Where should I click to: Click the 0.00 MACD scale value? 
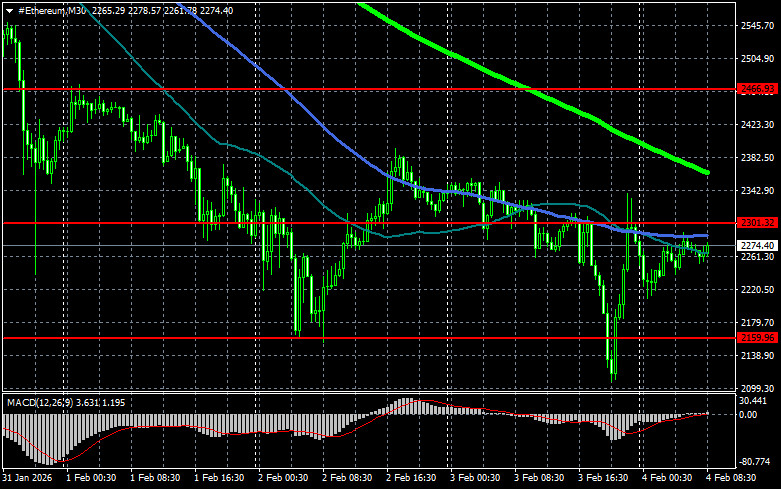[748, 414]
